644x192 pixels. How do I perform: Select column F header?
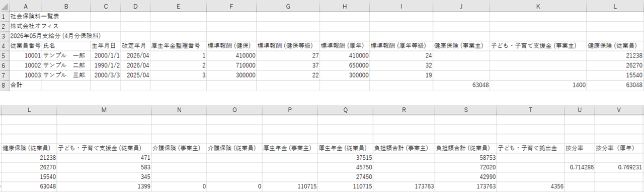click(231, 6)
